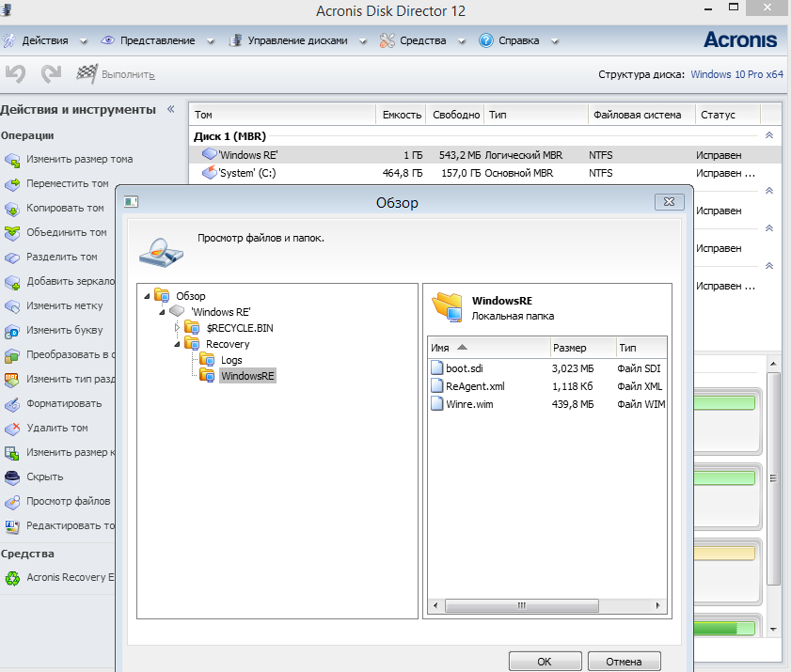Image resolution: width=791 pixels, height=672 pixels.
Task: Select the Logs folder in tree
Action: tap(231, 361)
